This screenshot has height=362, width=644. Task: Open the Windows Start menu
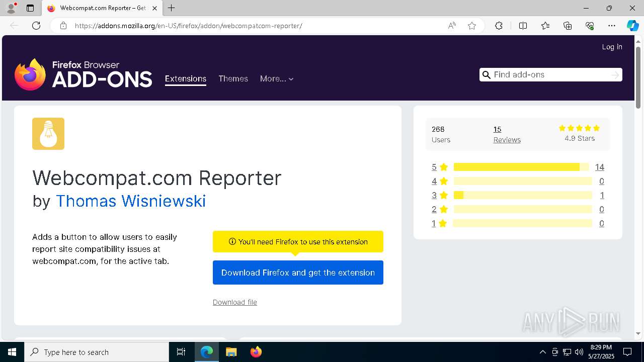coord(12,352)
